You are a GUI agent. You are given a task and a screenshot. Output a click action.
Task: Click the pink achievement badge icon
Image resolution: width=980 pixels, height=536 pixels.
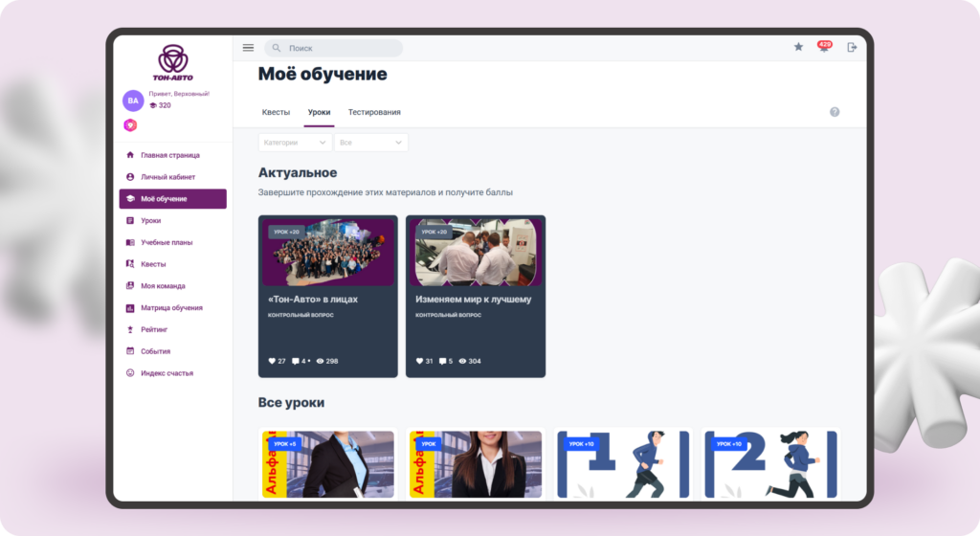point(130,125)
